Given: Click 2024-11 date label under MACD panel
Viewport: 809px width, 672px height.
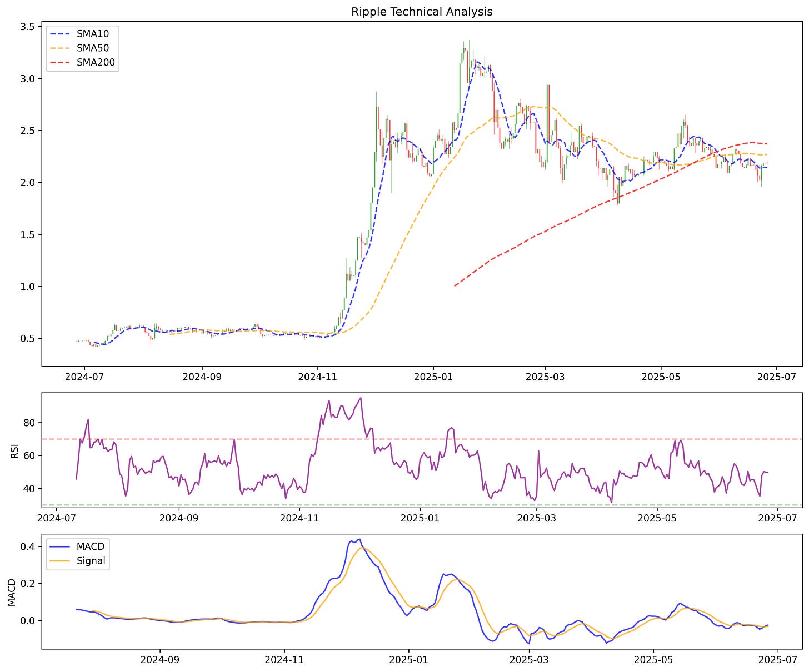Looking at the screenshot, I should tap(284, 660).
